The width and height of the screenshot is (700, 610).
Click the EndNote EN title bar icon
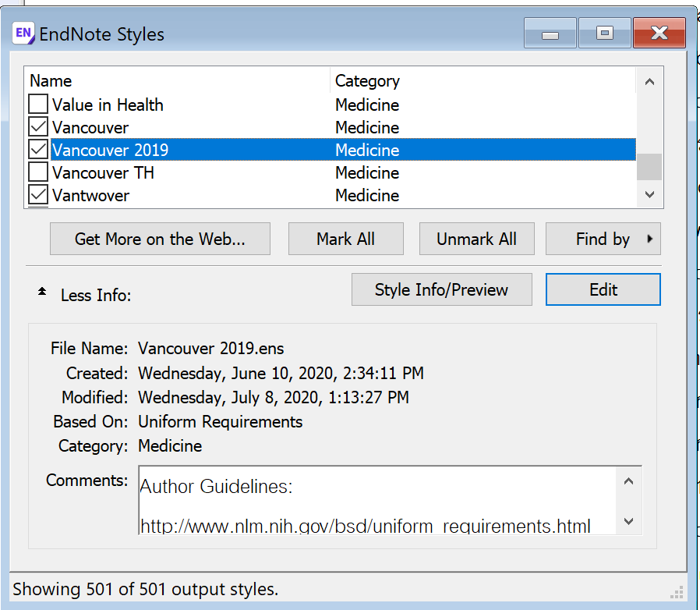[23, 34]
